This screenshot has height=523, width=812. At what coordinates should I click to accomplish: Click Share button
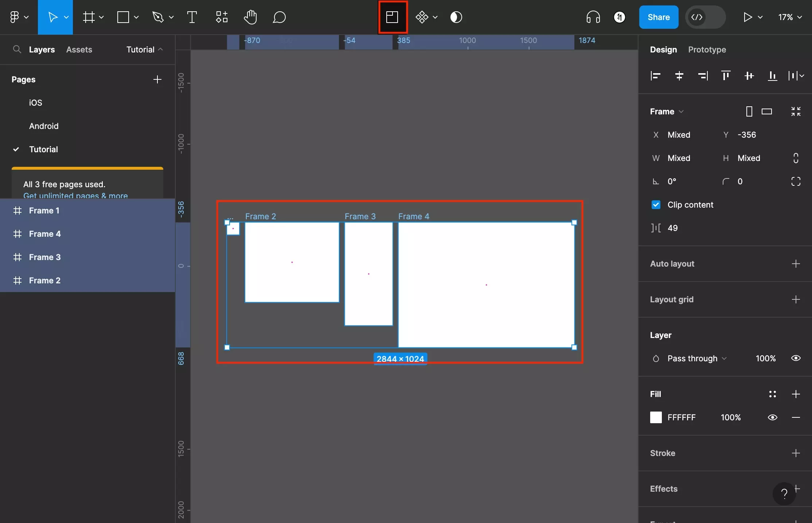click(x=658, y=17)
